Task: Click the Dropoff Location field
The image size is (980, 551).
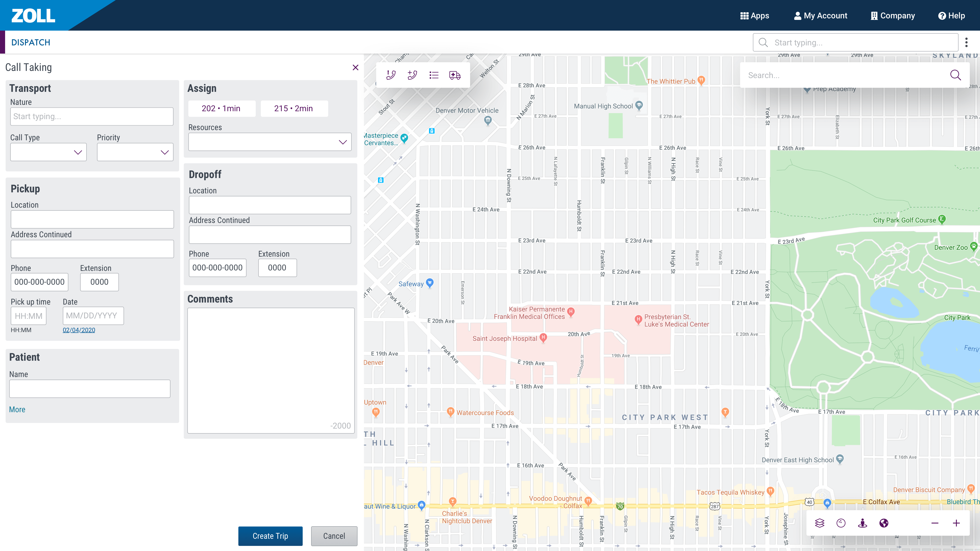Action: tap(270, 205)
